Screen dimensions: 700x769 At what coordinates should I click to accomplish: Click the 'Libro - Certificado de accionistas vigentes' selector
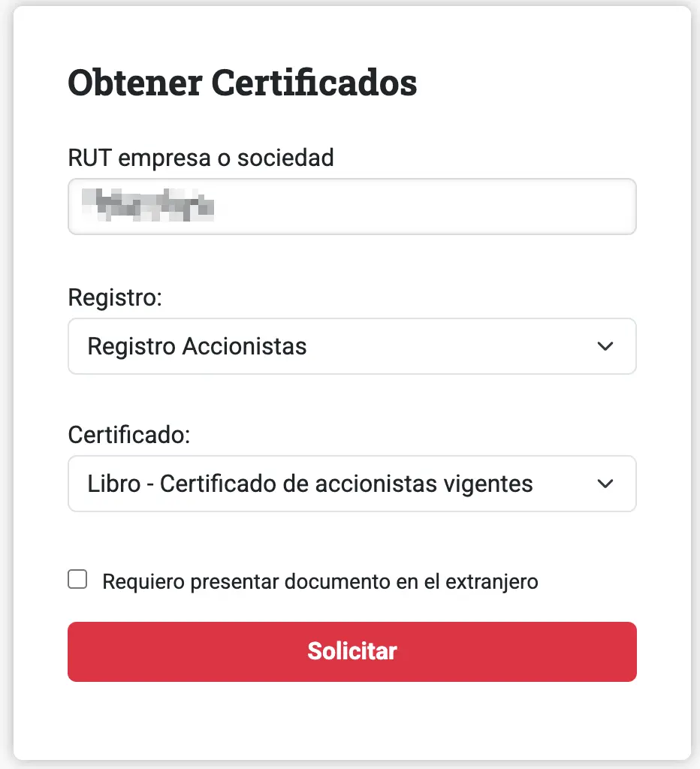pos(352,484)
